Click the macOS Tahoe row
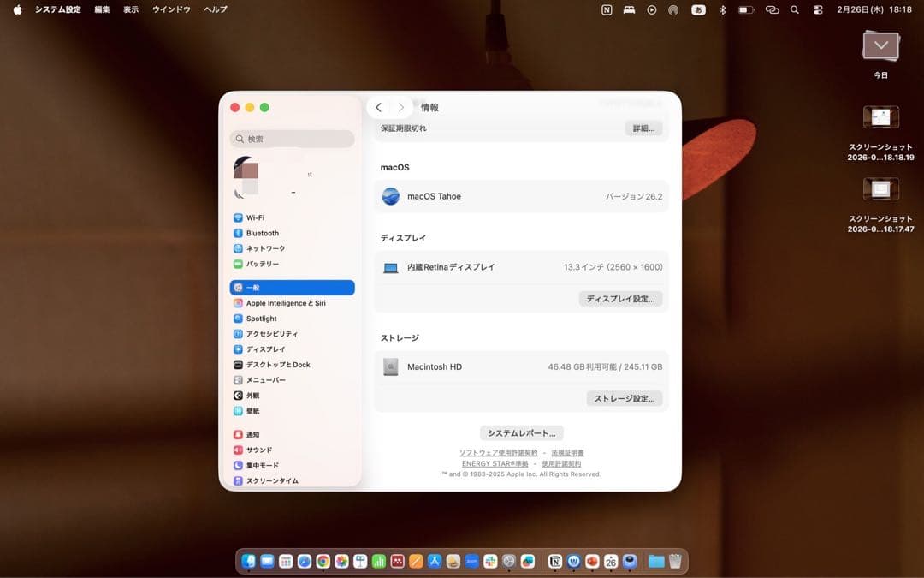This screenshot has height=578, width=924. coord(522,196)
